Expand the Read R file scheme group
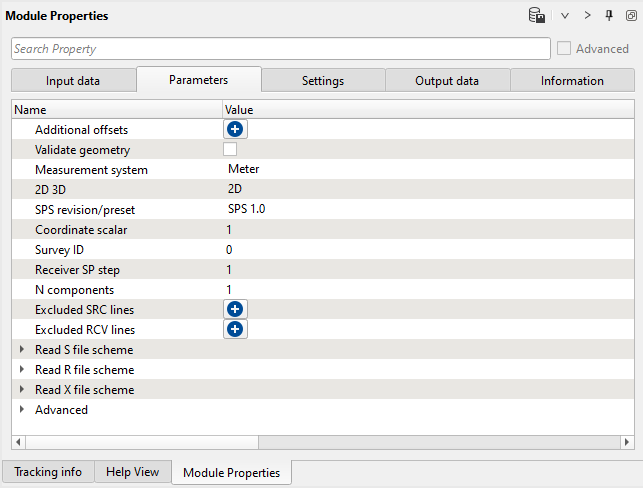Viewport: 643px width, 488px height. [x=22, y=370]
